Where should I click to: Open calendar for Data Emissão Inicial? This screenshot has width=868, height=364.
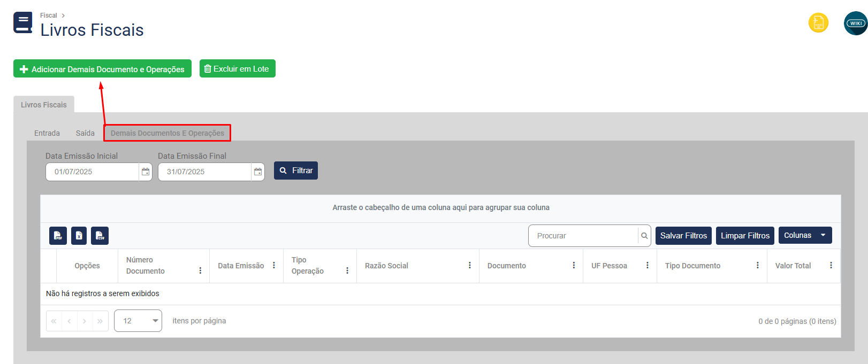pos(145,172)
